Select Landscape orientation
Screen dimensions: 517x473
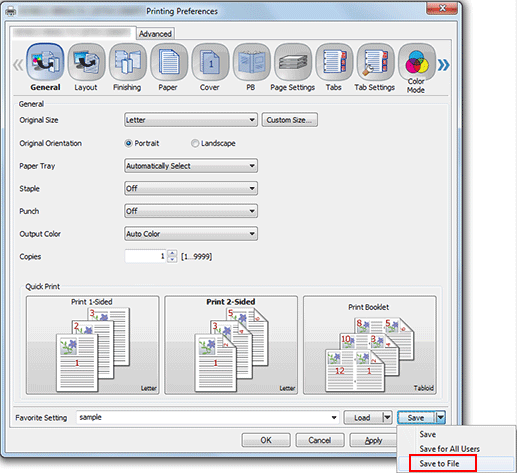pos(195,143)
